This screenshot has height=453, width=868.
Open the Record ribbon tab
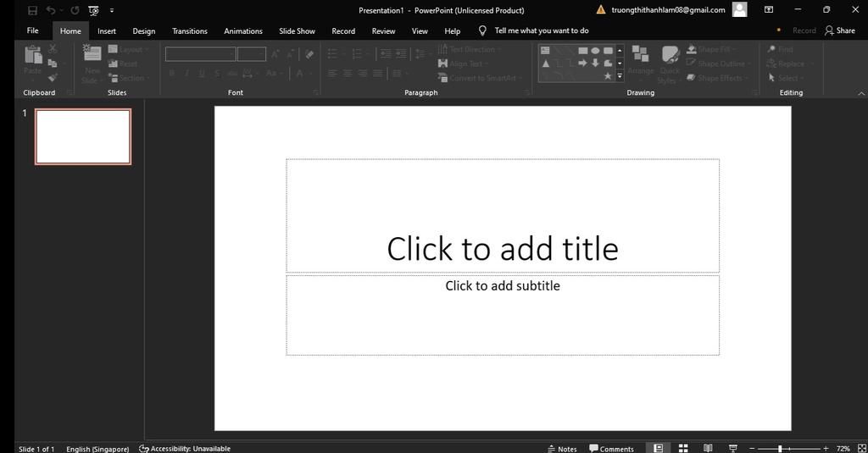tap(343, 31)
